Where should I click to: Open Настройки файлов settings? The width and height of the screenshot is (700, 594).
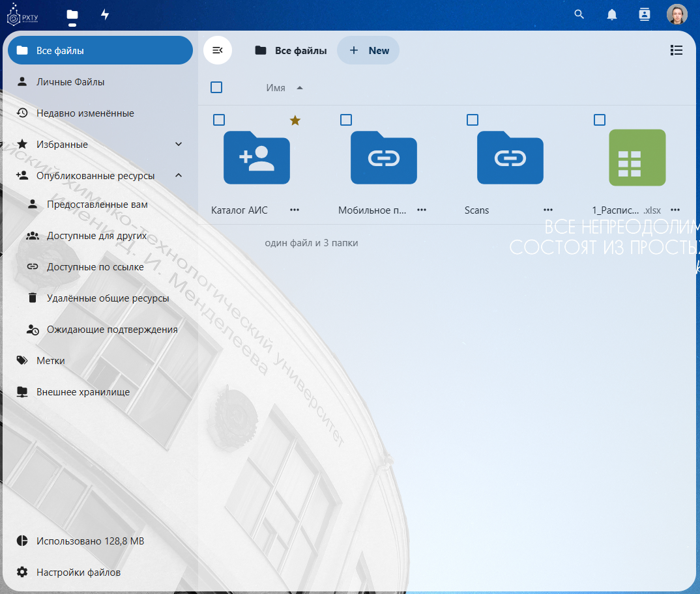pyautogui.click(x=78, y=573)
